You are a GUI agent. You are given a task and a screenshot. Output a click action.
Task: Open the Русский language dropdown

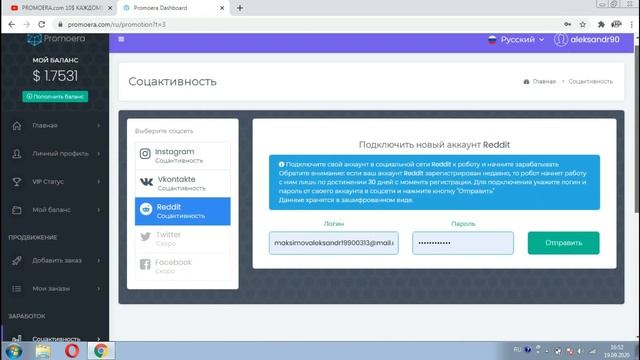pos(516,40)
